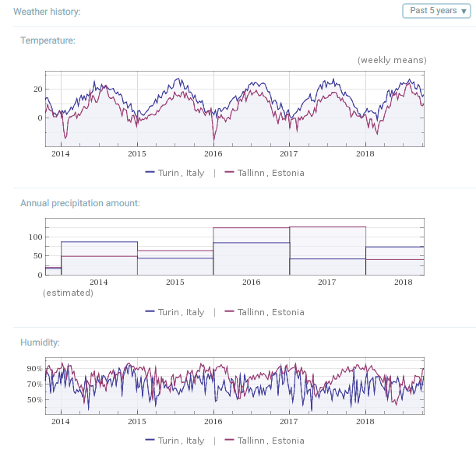
Task: Click the 'Humidity:' section label
Action: [40, 342]
